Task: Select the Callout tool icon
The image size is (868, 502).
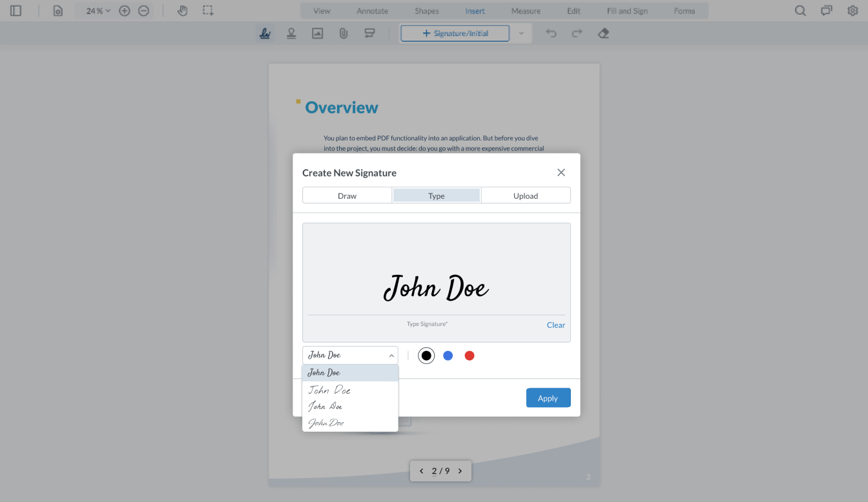Action: click(x=369, y=34)
